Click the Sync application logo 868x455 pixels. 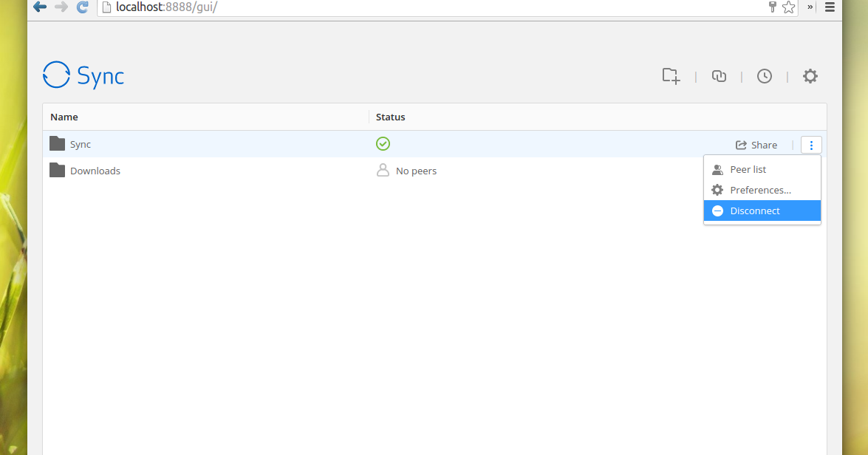point(83,75)
